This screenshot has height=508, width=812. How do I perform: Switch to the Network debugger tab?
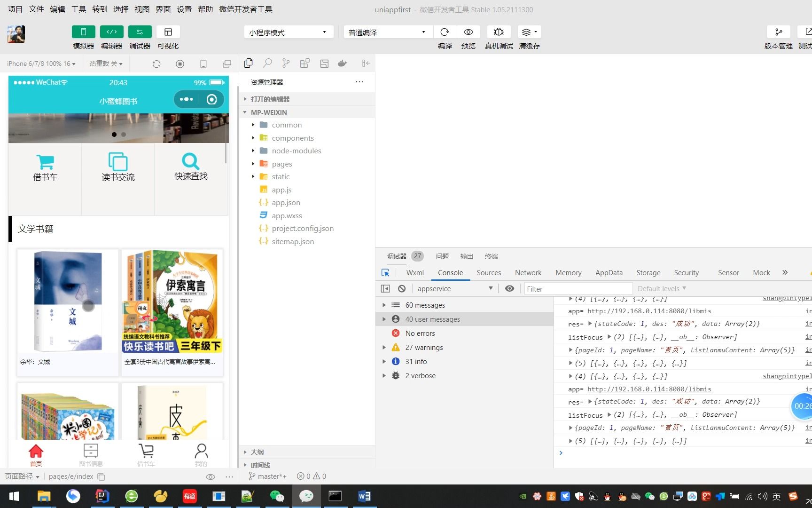[528, 273]
